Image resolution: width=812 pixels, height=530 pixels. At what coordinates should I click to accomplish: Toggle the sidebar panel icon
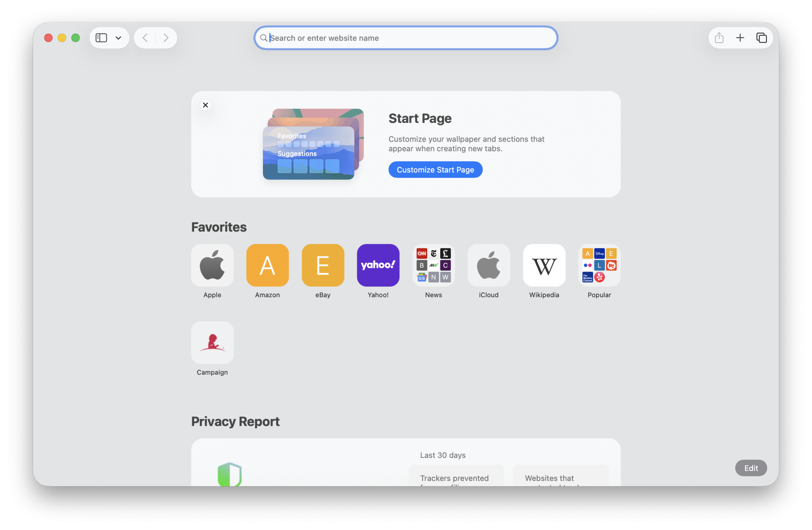pos(101,38)
